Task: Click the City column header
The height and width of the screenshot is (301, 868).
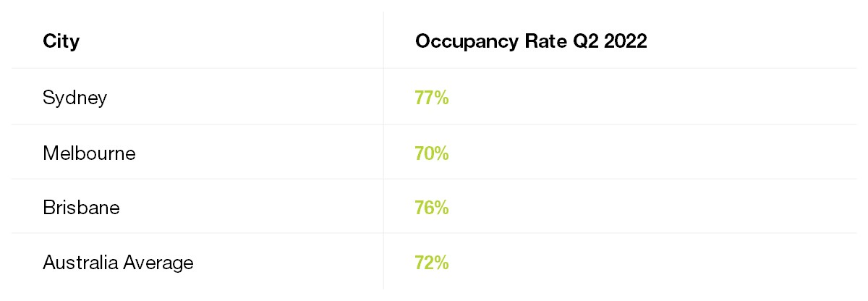Action: (x=61, y=41)
